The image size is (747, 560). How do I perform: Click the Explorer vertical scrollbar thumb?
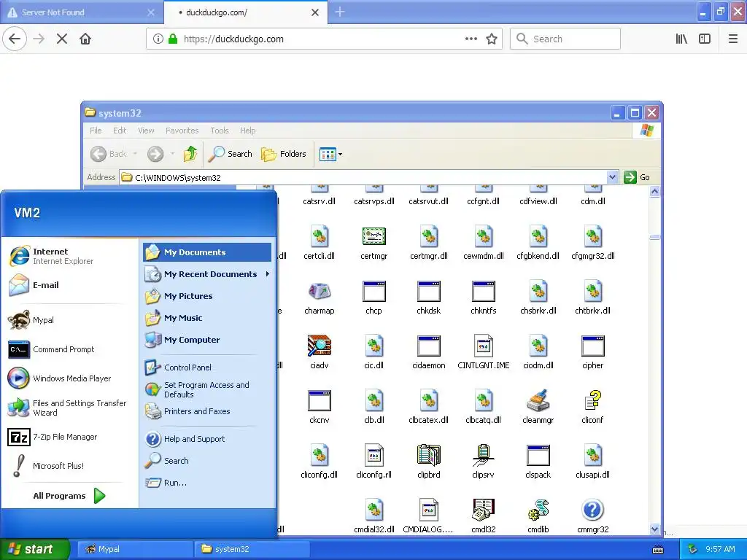coord(654,237)
